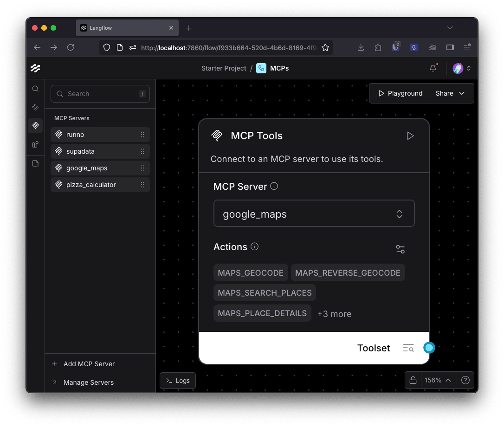
Task: Expand the 156% zoom level menu
Action: point(438,381)
